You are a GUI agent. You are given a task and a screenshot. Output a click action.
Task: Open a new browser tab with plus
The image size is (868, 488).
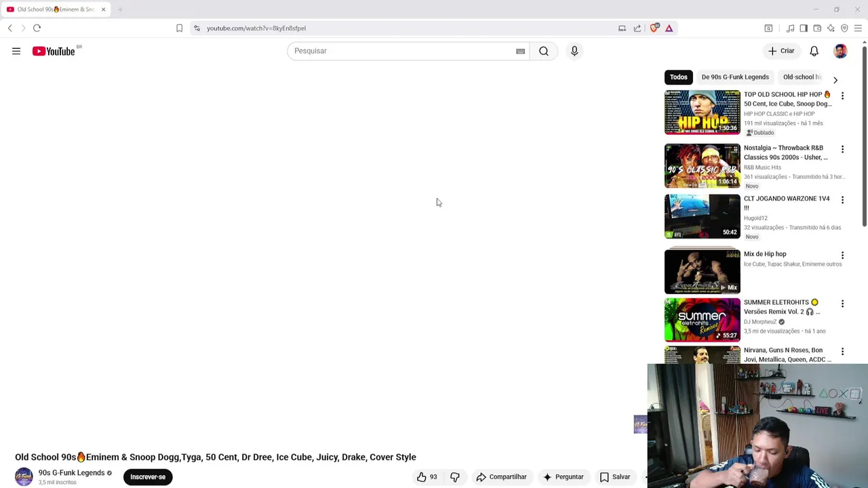[120, 9]
